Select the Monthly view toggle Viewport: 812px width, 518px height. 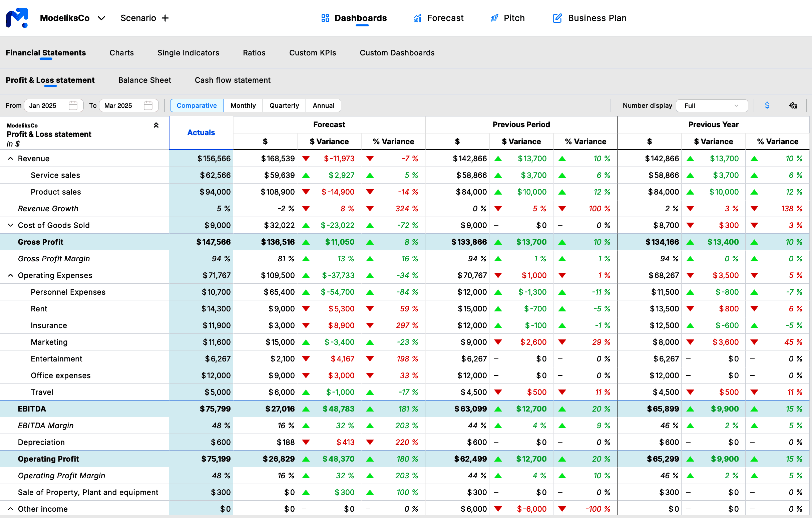point(243,105)
